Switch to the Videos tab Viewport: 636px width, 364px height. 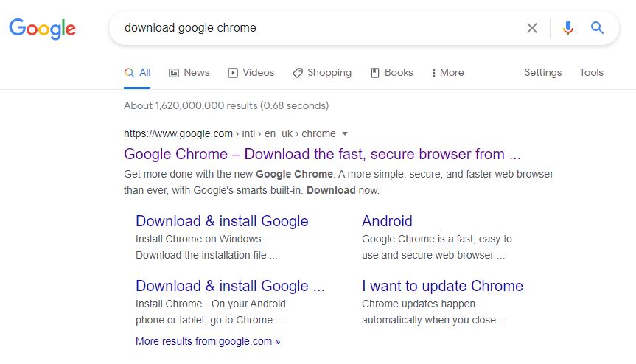pyautogui.click(x=251, y=72)
